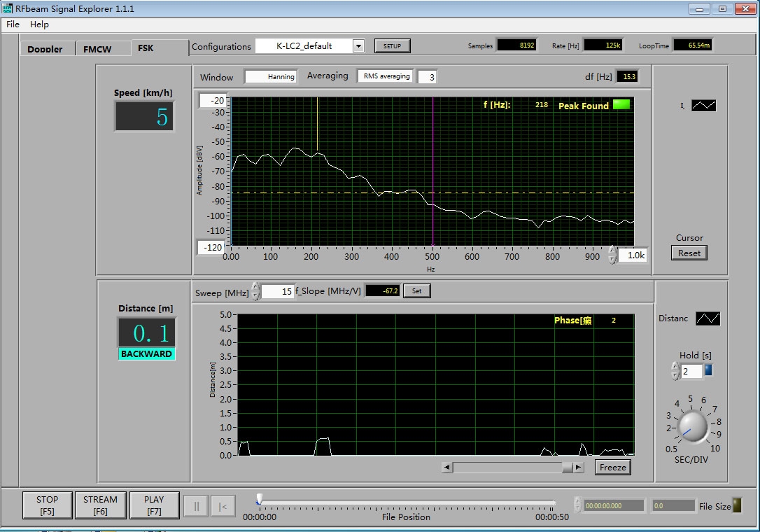Click the File Position slider handle
Screen dimensions: 760x532
[260, 499]
